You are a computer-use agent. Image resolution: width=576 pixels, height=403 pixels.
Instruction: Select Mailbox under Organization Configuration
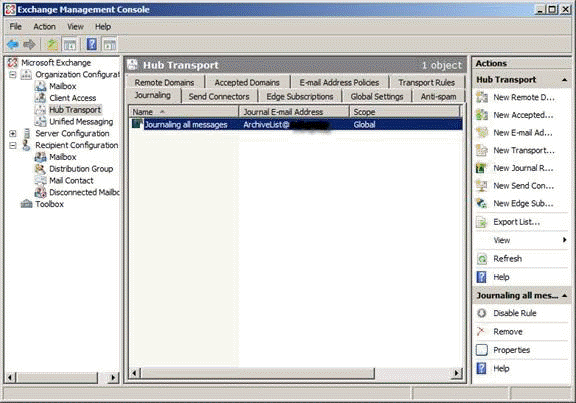pos(63,86)
